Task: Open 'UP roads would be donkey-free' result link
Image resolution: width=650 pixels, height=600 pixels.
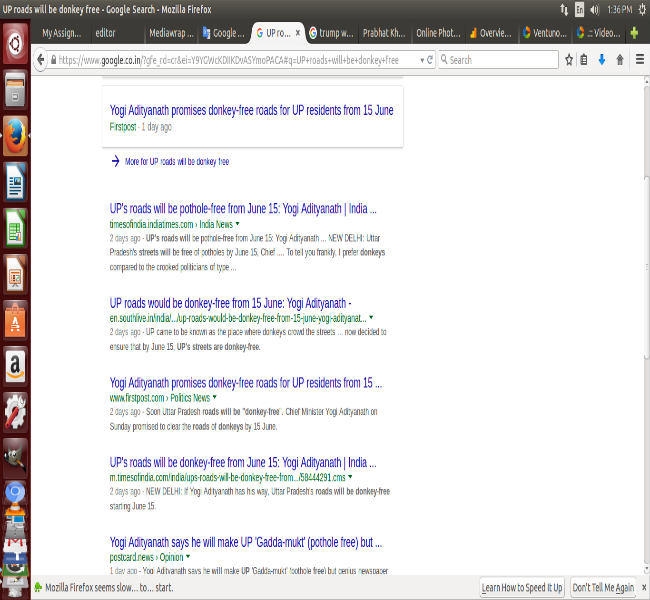Action: [230, 303]
